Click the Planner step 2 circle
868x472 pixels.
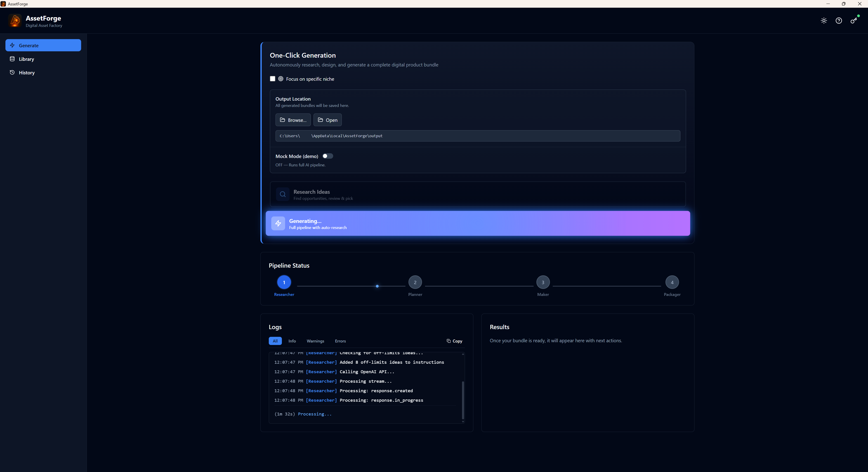[x=415, y=282]
